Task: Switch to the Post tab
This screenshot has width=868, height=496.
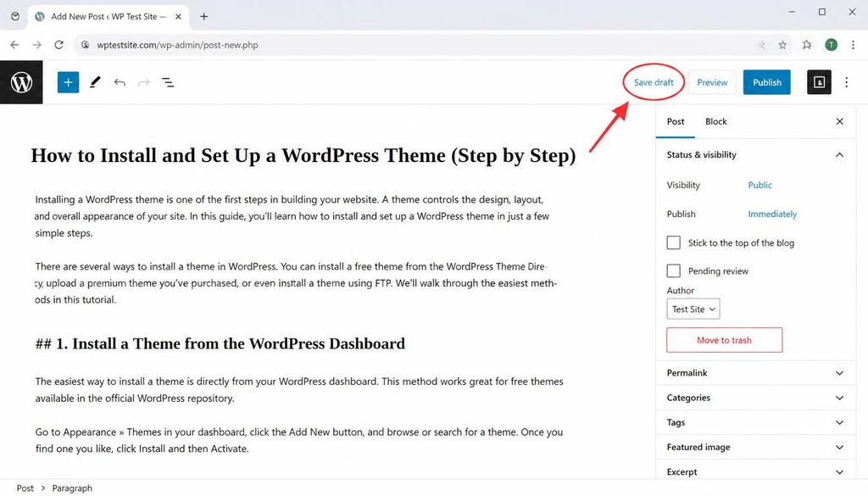Action: pyautogui.click(x=676, y=121)
